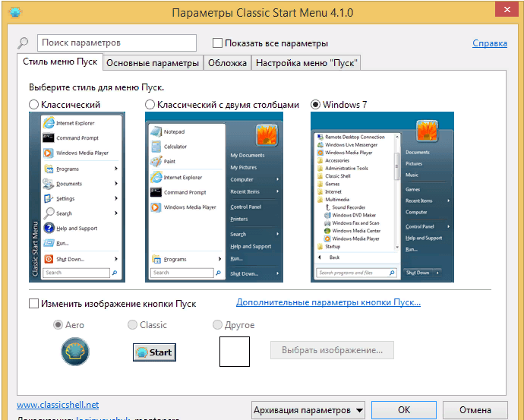Click the search settings input field

(117, 43)
